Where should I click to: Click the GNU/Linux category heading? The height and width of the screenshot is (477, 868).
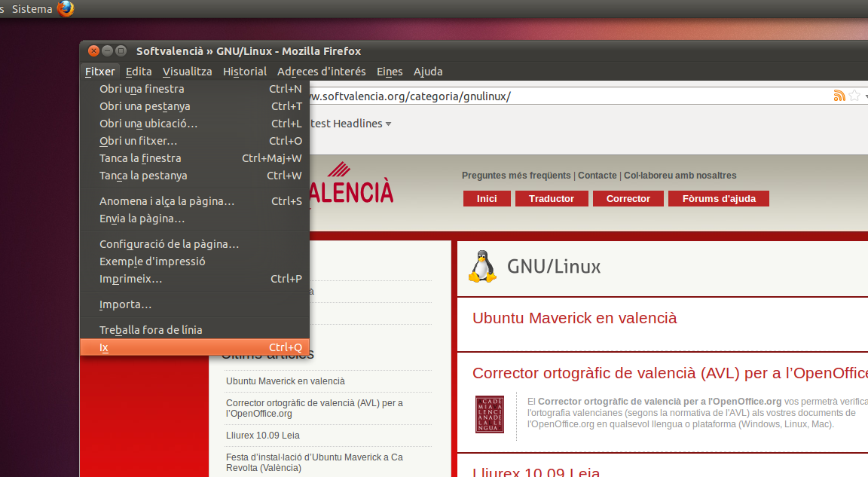pos(554,267)
